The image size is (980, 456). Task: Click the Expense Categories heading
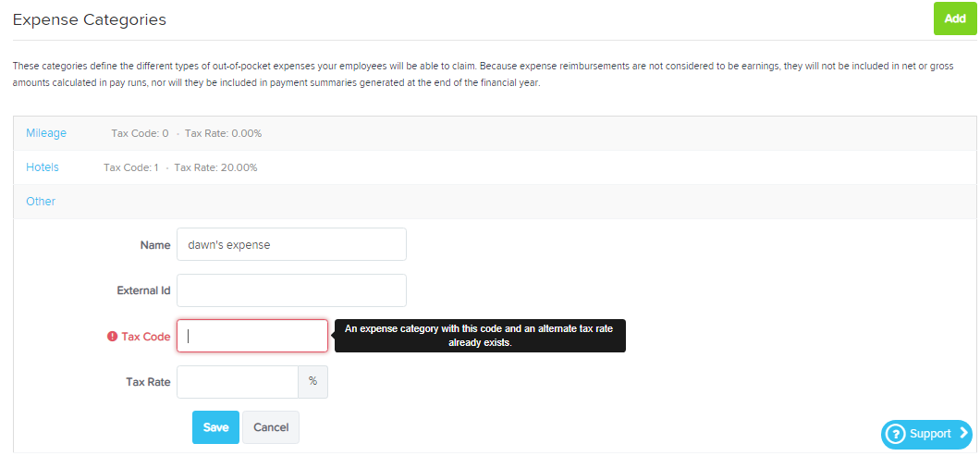tap(90, 19)
